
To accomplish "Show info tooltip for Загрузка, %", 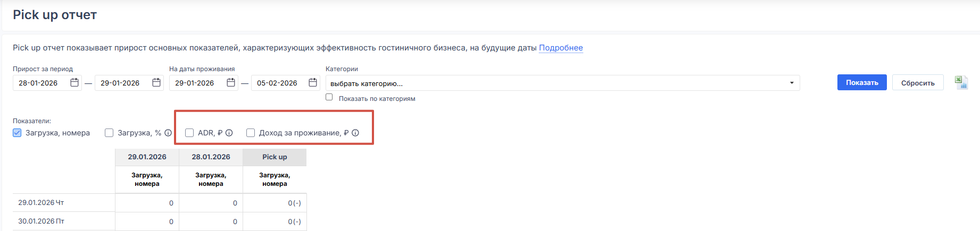I will tap(168, 133).
